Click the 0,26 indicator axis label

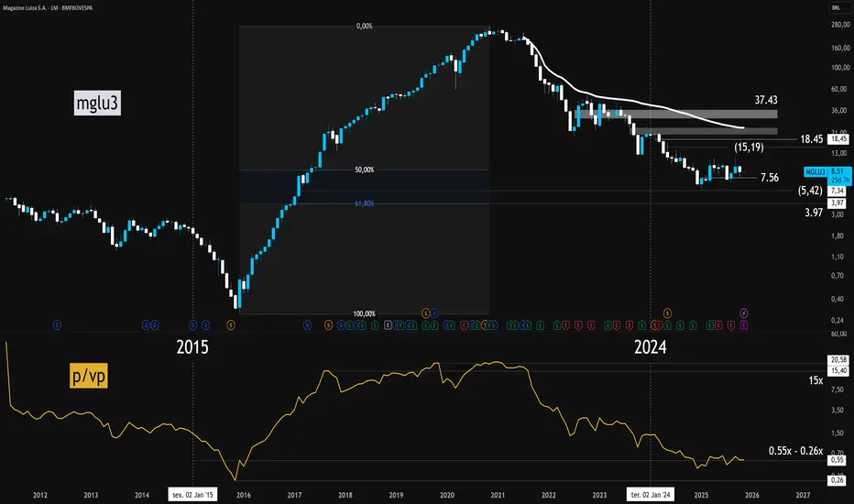click(838, 480)
